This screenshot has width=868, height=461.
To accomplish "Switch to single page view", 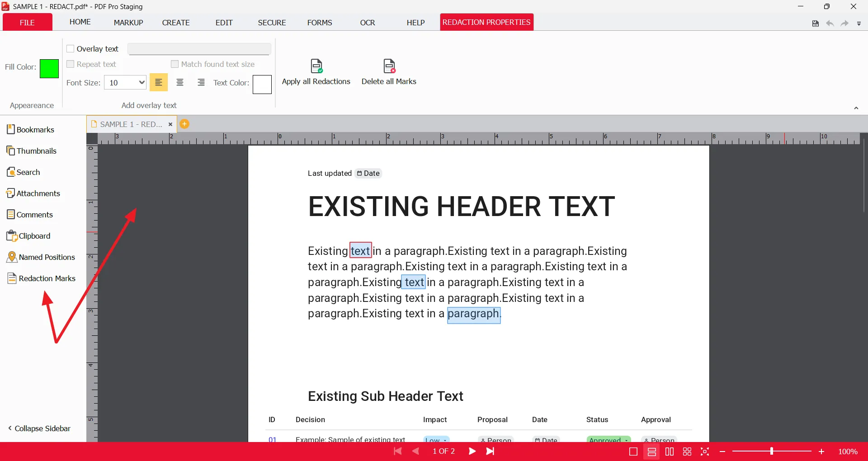I will click(633, 452).
